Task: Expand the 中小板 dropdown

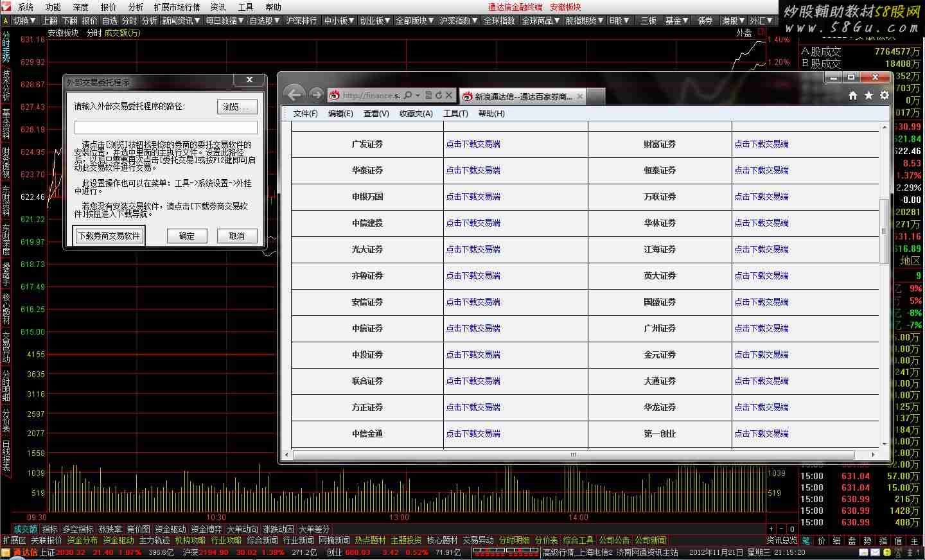Action: pyautogui.click(x=340, y=21)
